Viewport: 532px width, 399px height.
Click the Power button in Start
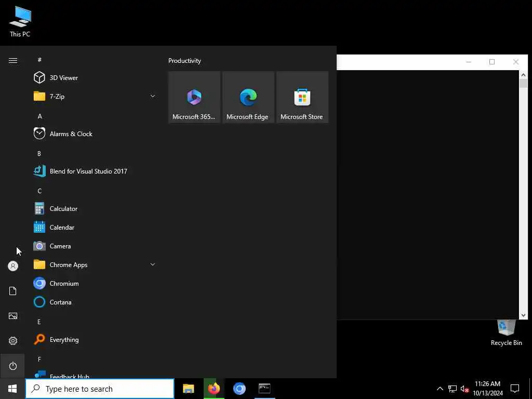tap(13, 366)
